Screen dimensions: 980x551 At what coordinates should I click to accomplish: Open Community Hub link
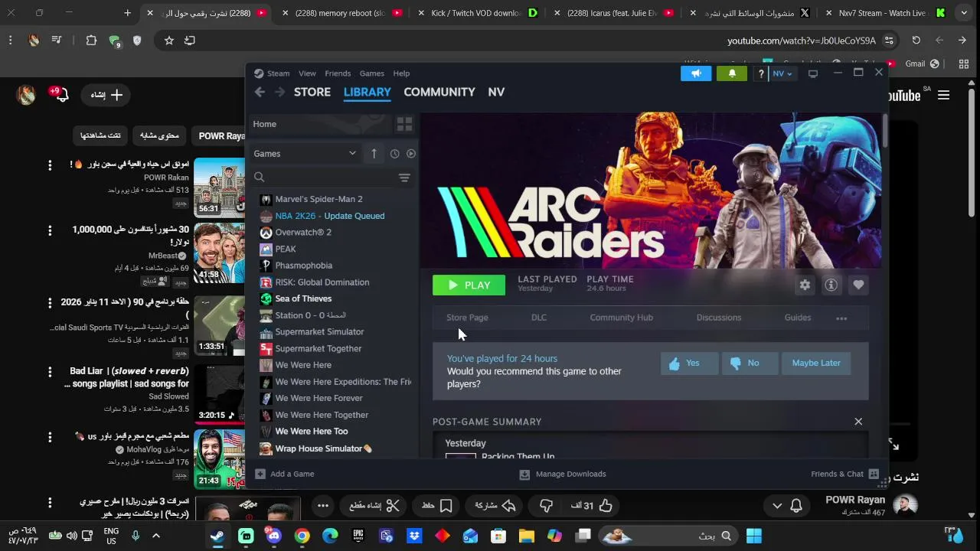point(621,318)
